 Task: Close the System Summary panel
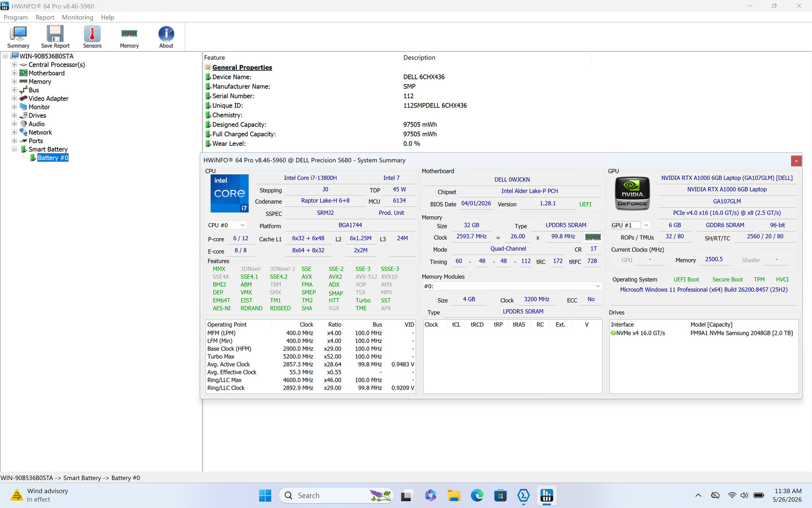(x=796, y=161)
